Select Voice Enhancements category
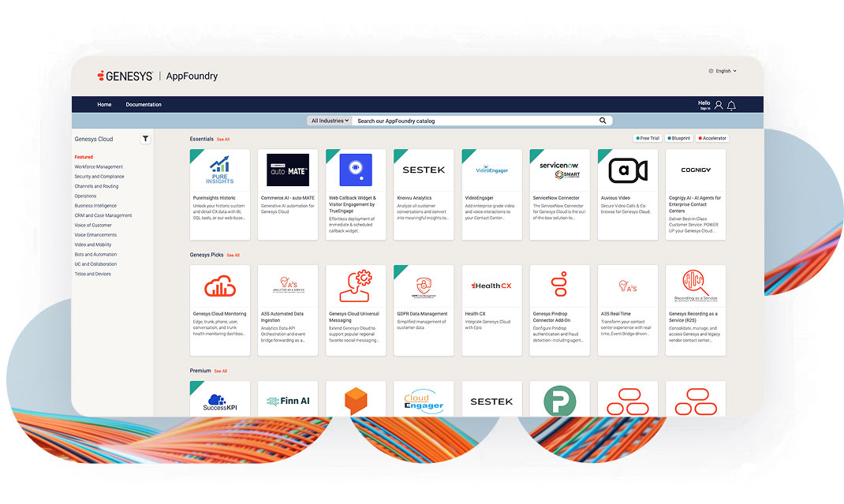 95,235
